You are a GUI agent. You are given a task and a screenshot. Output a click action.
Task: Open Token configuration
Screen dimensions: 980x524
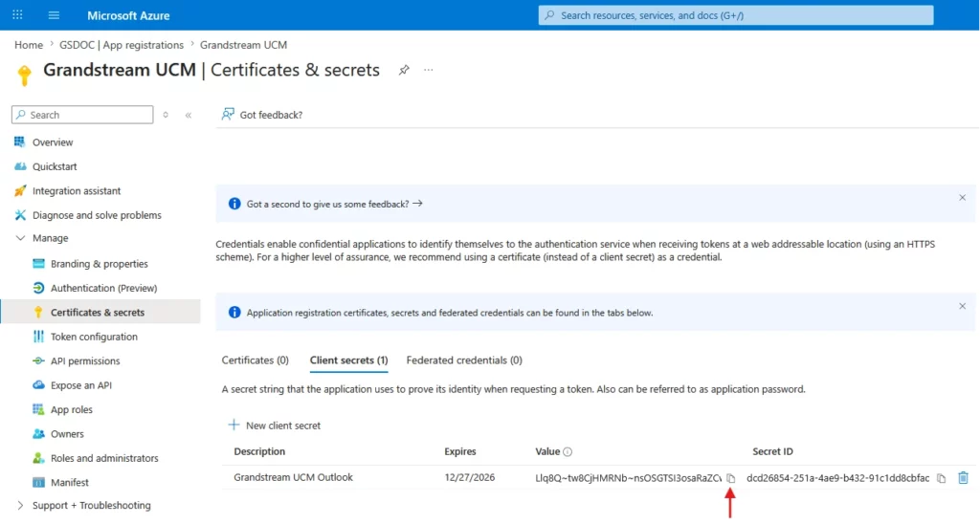94,337
